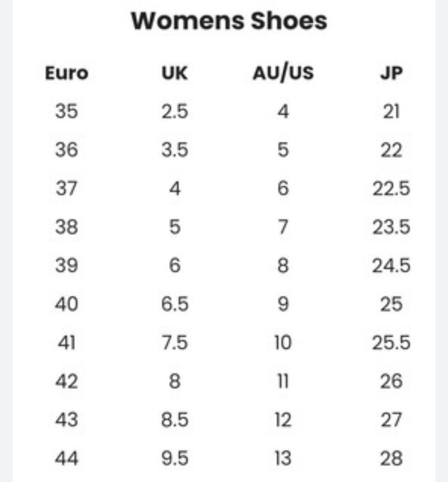
Task: Click Euro size 38 cell
Action: pos(67,227)
